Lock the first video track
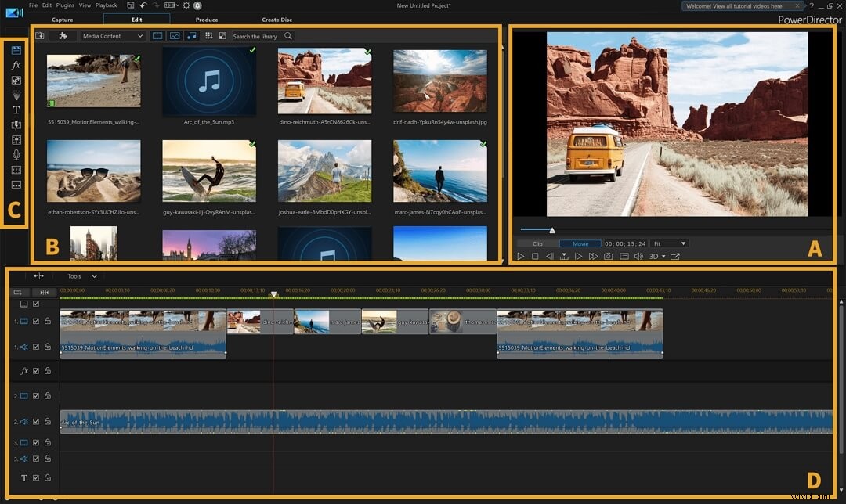 pos(46,322)
